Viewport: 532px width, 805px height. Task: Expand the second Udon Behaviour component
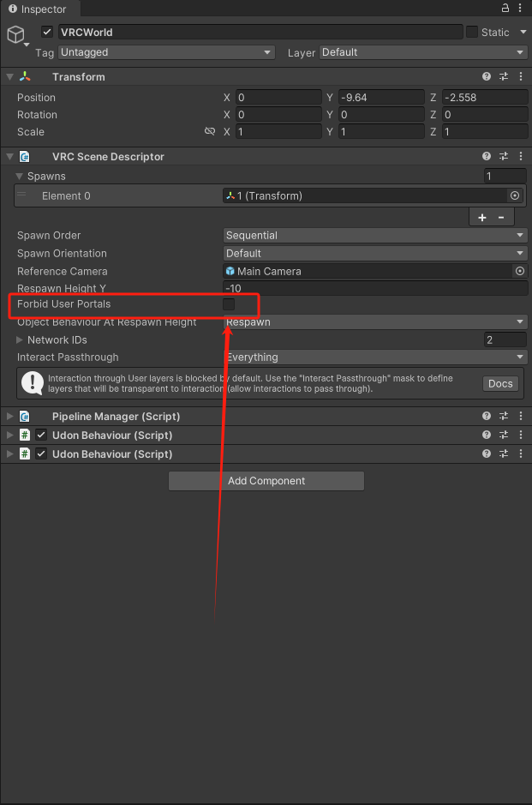[x=9, y=454]
